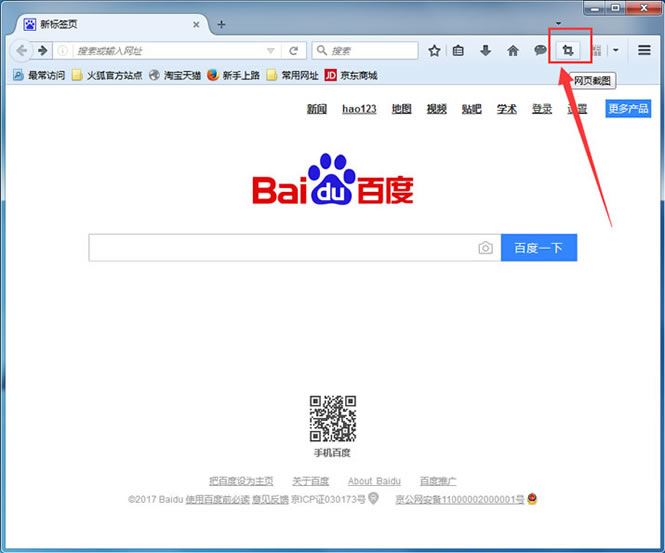Open the 最常访问 bookmark
Image resolution: width=665 pixels, height=553 pixels.
coord(39,75)
